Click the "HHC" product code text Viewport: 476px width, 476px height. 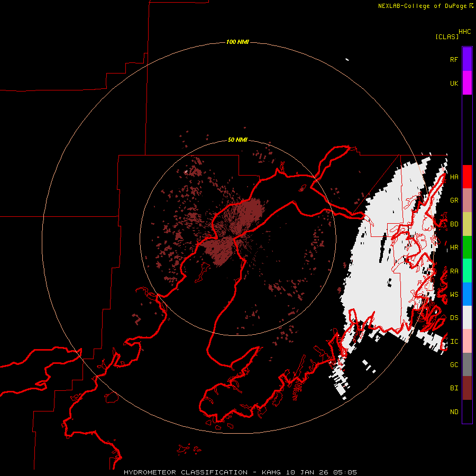tap(465, 32)
